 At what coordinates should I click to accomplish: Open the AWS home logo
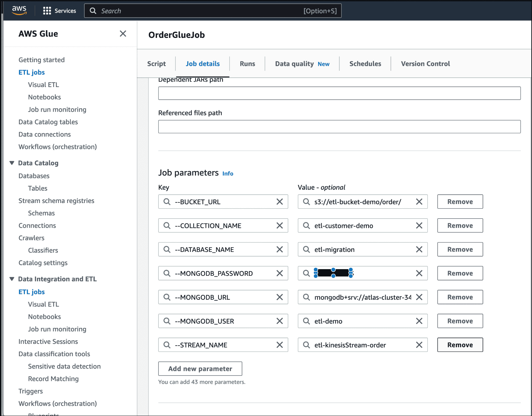tap(19, 10)
